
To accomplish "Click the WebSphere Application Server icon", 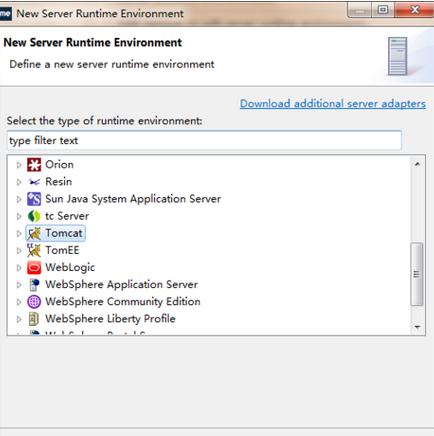I will (x=34, y=285).
